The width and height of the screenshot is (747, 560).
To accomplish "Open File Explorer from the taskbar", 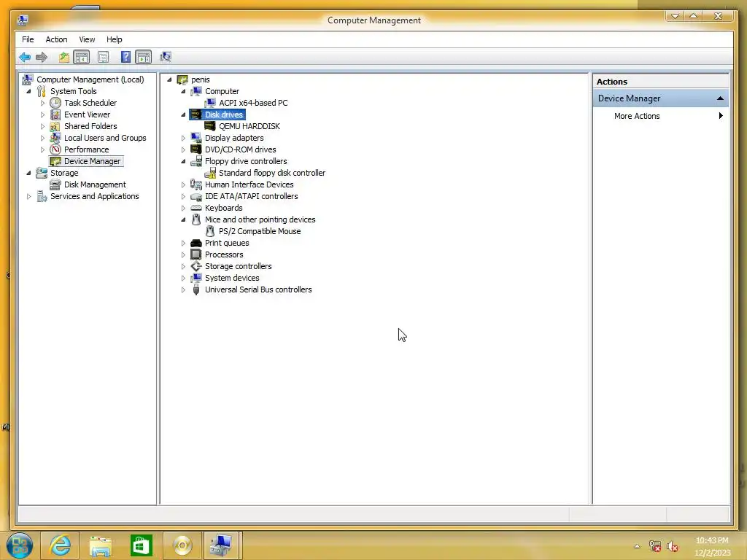I will coord(101,545).
